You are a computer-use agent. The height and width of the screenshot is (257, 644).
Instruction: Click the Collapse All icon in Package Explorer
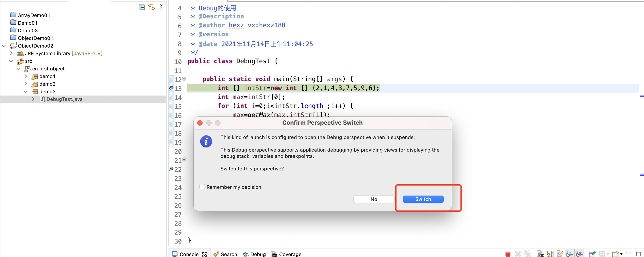[142, 7]
